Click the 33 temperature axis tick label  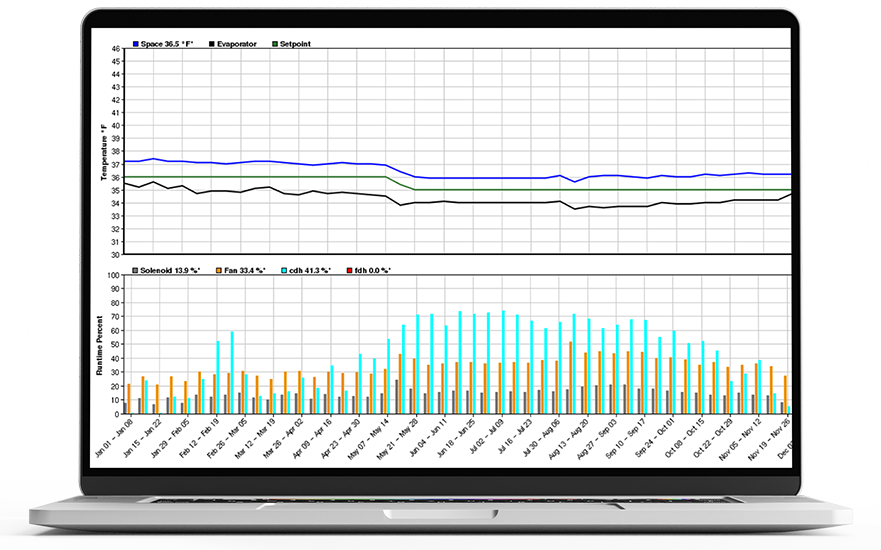pos(115,216)
